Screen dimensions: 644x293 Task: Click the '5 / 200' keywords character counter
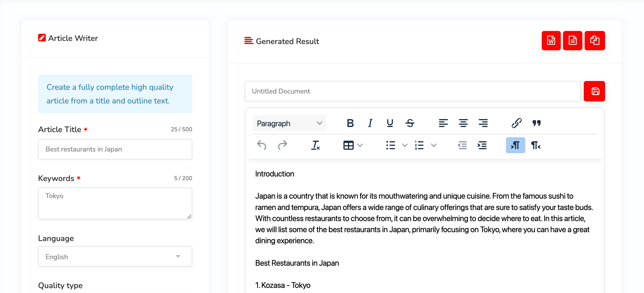183,178
